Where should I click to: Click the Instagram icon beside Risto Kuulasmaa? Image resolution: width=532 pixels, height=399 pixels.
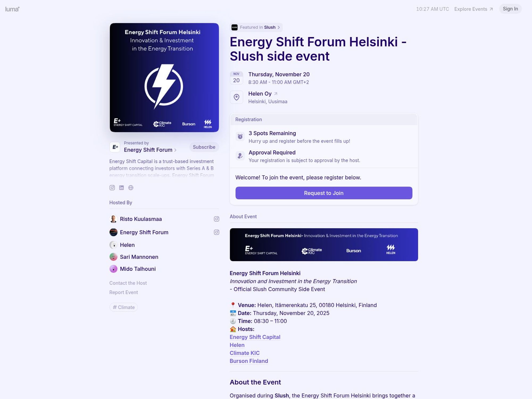(216, 219)
